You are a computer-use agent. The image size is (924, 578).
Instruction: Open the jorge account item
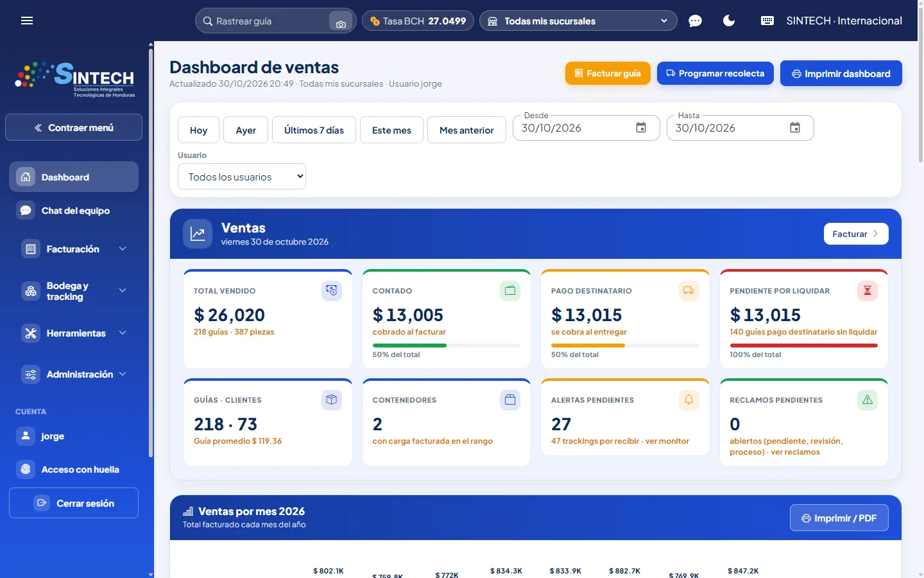[74, 436]
